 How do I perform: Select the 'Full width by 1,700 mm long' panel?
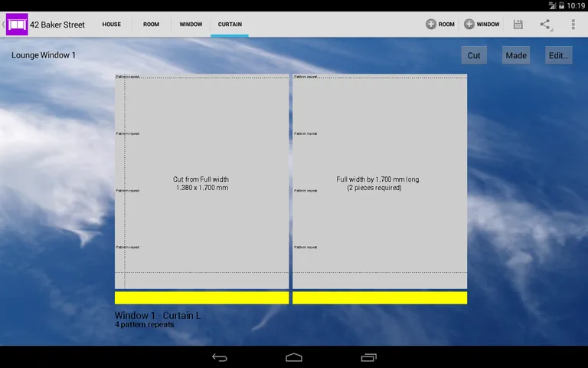pyautogui.click(x=380, y=182)
